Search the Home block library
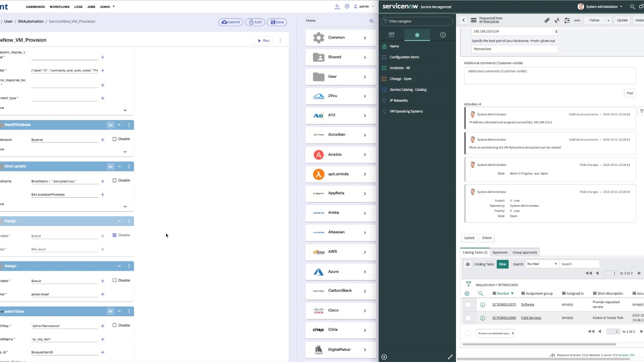The image size is (644, 362). click(x=372, y=21)
